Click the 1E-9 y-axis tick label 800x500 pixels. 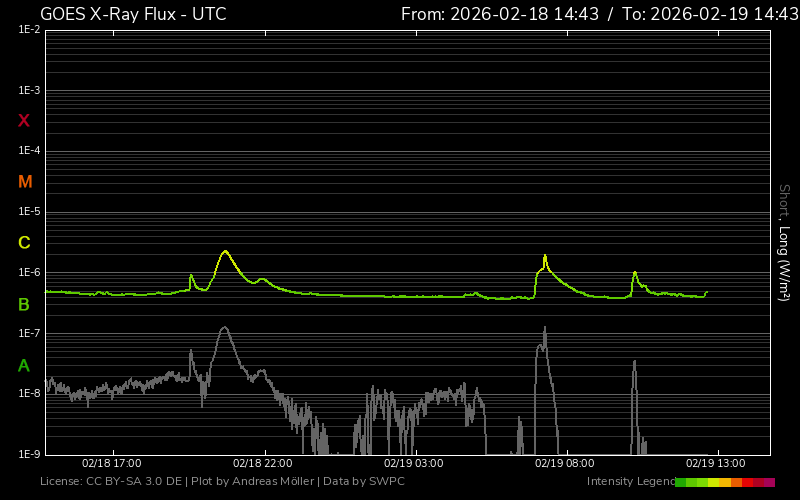coord(29,454)
